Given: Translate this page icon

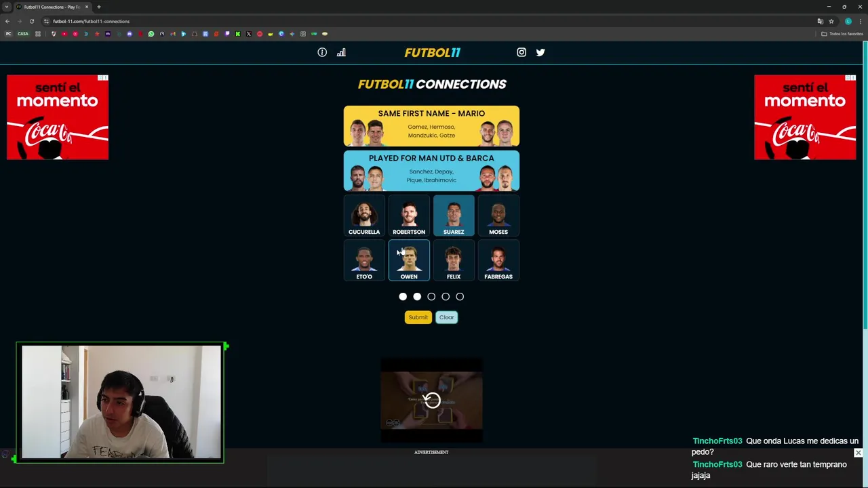Looking at the screenshot, I should (821, 21).
